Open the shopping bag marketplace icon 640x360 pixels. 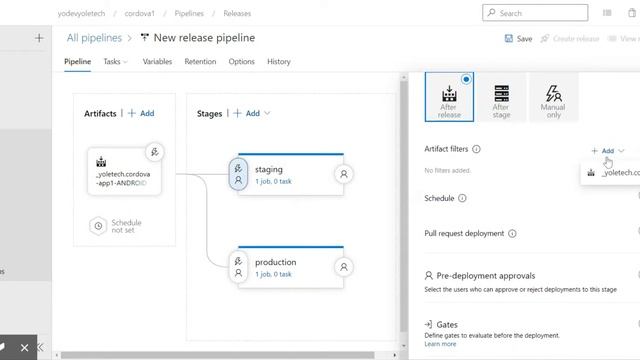632,13
